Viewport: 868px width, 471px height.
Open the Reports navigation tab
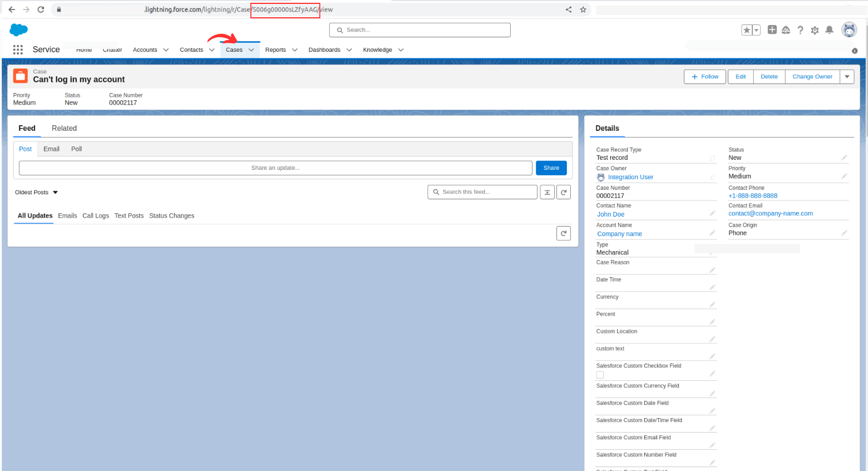click(x=275, y=50)
